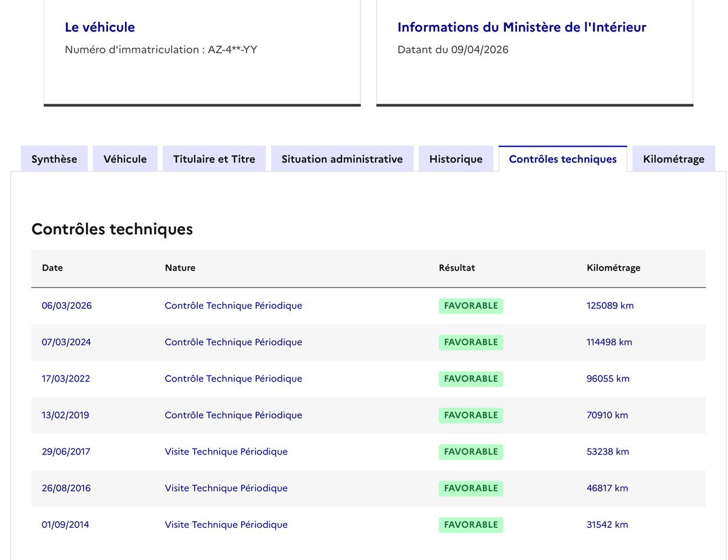Click the 06/03/2026 inspection date
Viewport: 728px width, 560px height.
pyautogui.click(x=67, y=306)
